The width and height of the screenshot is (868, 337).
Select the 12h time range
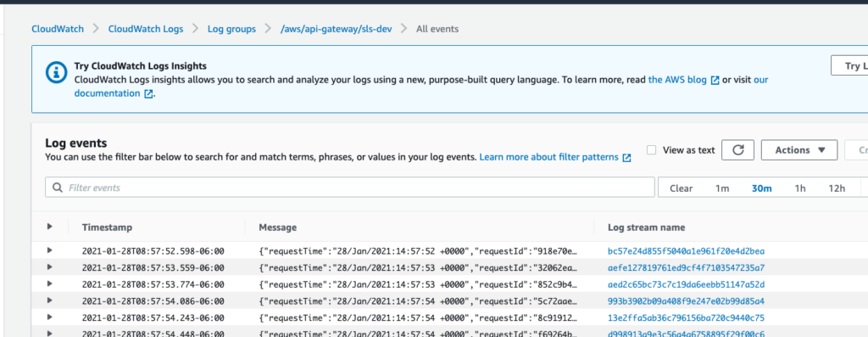[x=837, y=188]
